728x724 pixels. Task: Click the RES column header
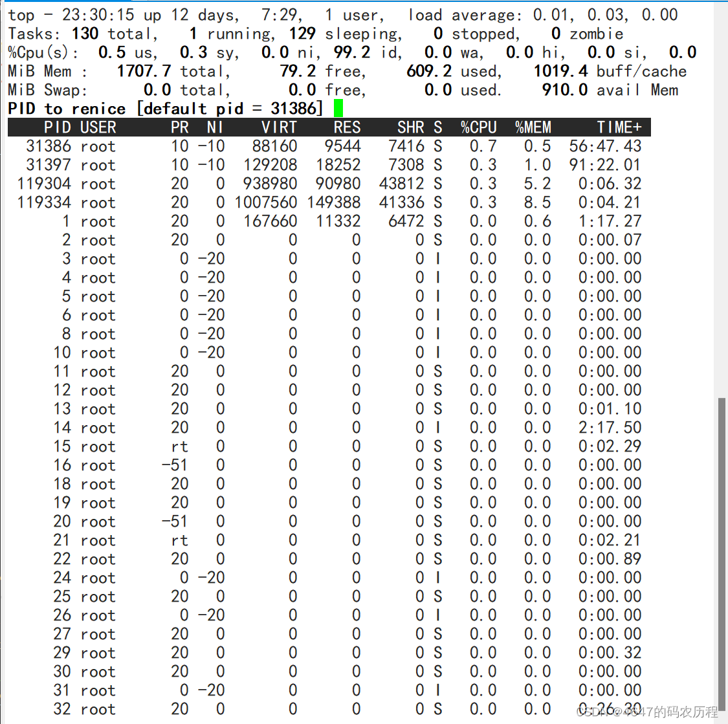coord(347,127)
